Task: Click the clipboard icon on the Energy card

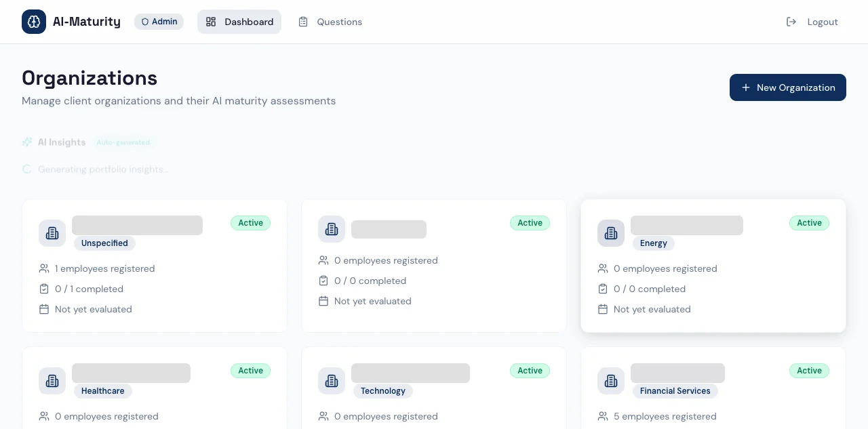Action: click(x=603, y=289)
